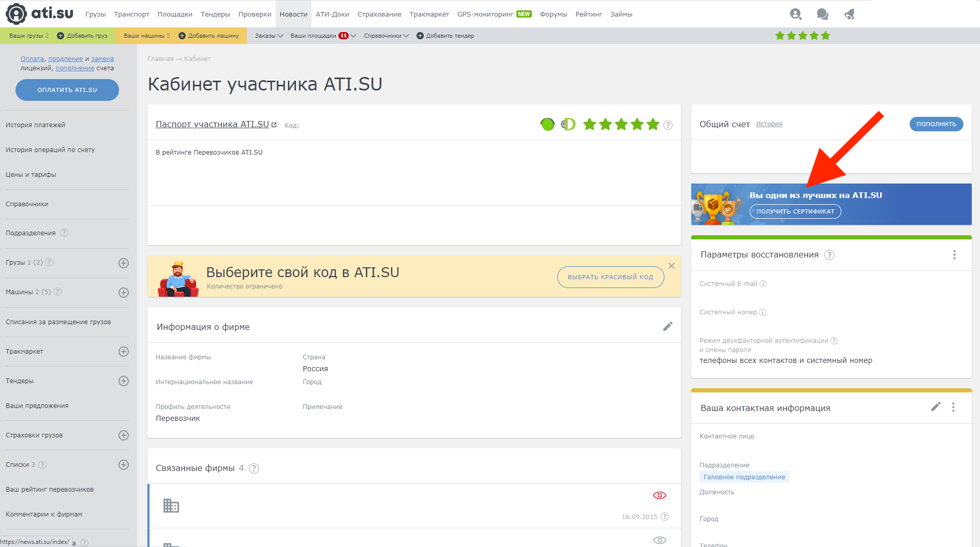This screenshot has width=980, height=547.
Task: Click the plus icon next to Добавить груз
Action: tap(61, 36)
